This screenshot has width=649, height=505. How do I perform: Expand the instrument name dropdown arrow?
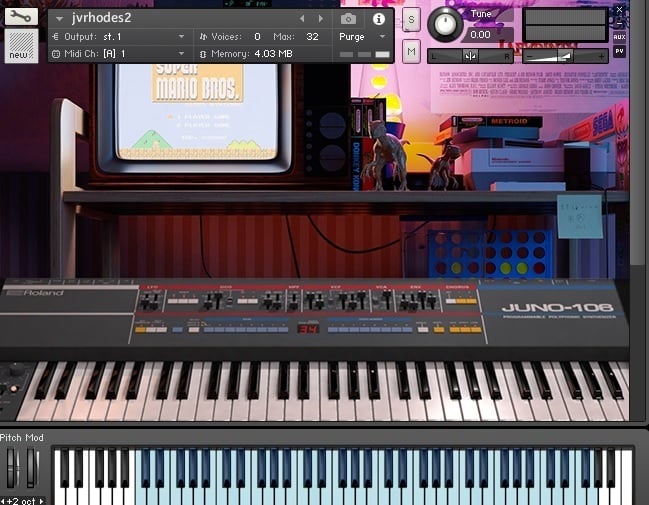coord(59,19)
